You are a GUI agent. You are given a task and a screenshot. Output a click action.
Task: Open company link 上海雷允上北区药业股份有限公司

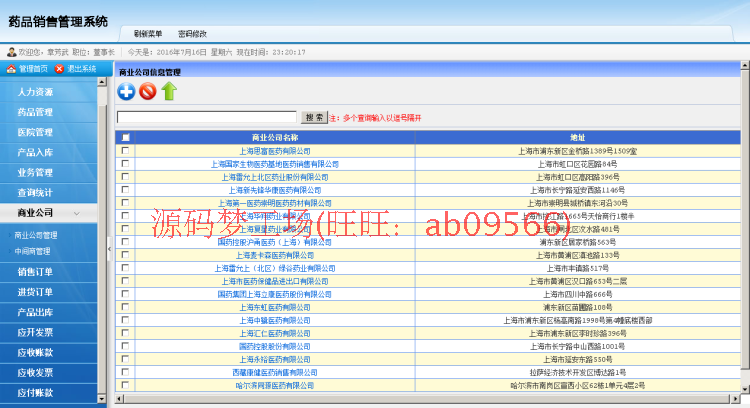275,177
